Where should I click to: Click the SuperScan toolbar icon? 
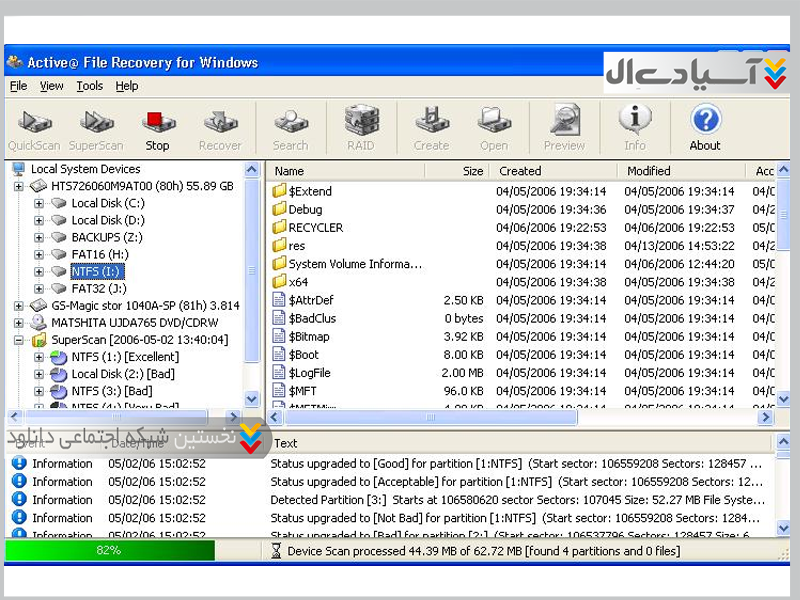(96, 128)
